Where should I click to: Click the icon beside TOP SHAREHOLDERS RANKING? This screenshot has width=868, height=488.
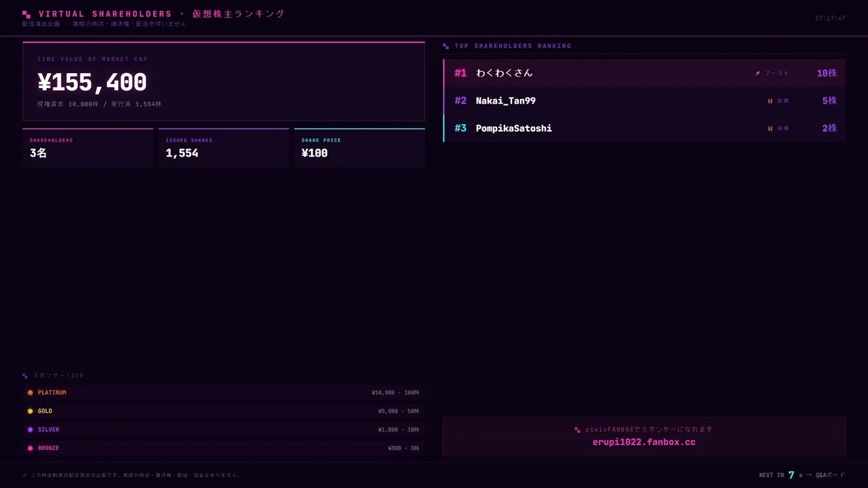pyautogui.click(x=446, y=46)
